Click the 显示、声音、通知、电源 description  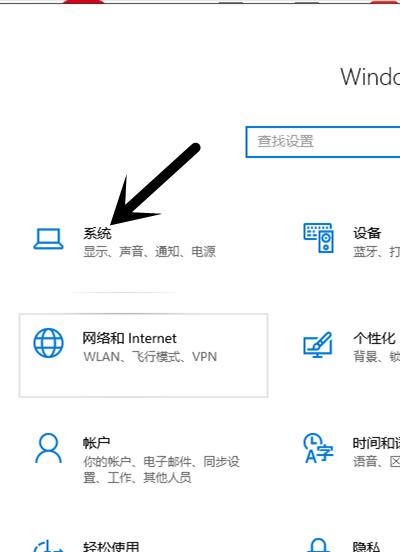150,252
